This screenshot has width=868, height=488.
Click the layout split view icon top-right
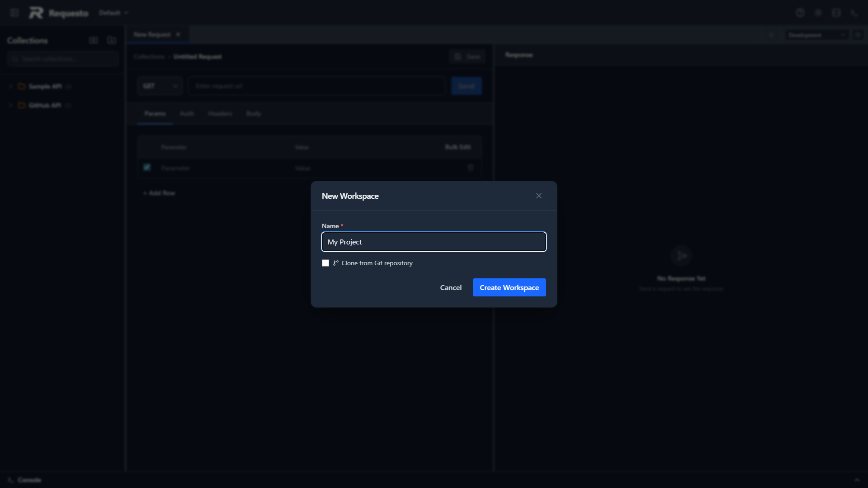click(x=836, y=13)
